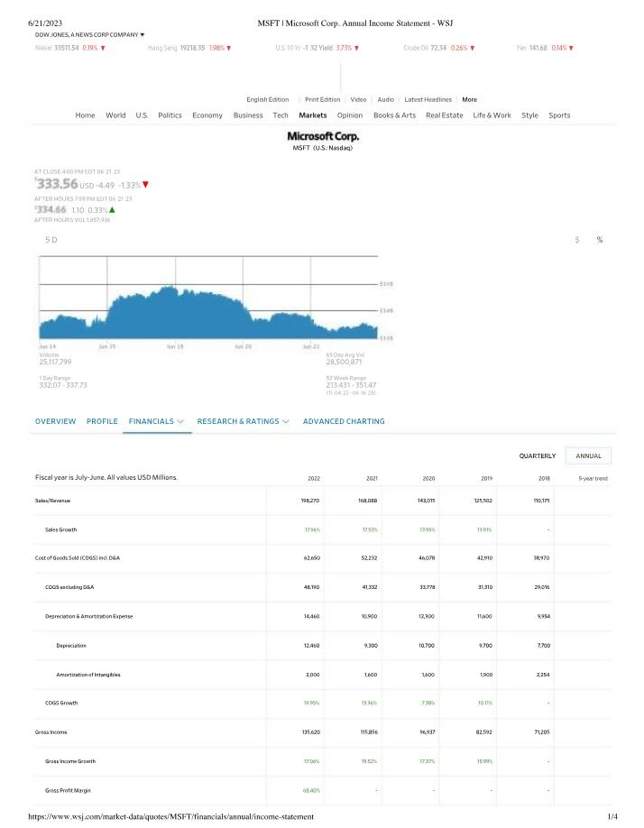Click the U.S. 10 Yr yield ticker
The height and width of the screenshot is (828, 644).
317,48
